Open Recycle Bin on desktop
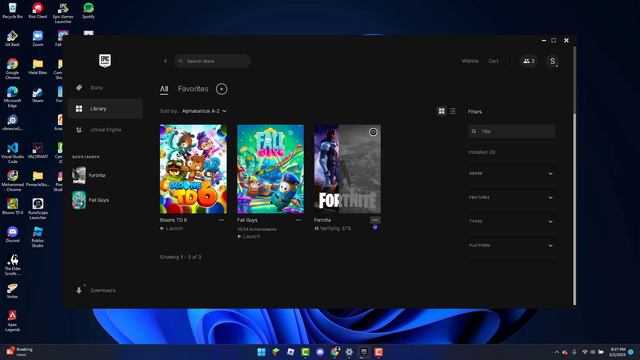 (12, 11)
